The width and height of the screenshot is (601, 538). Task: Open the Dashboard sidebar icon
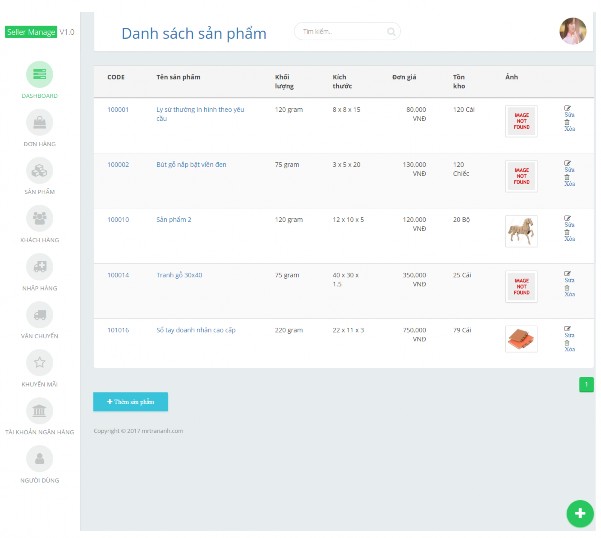pyautogui.click(x=39, y=75)
